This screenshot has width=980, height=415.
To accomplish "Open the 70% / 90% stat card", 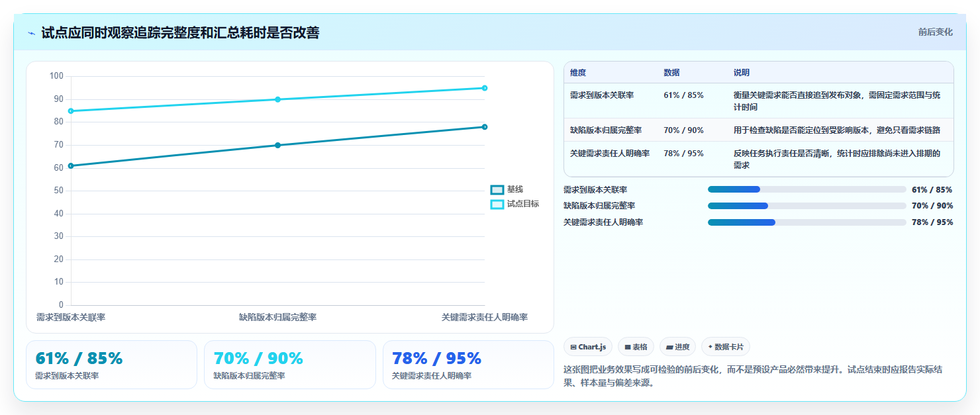I will (x=290, y=365).
